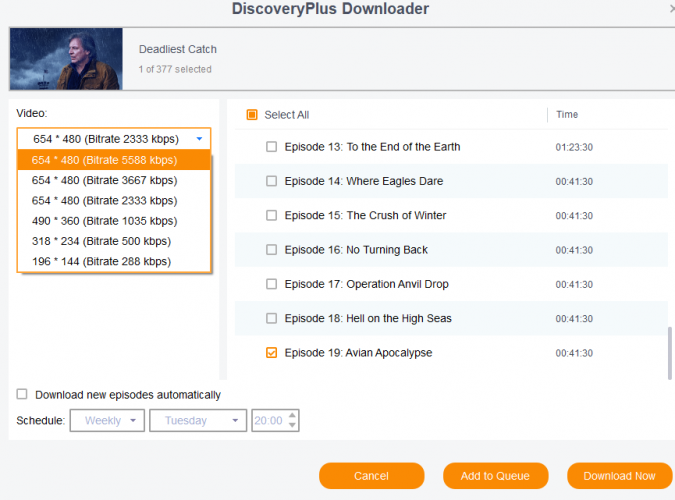Check Episode 18: Hell on the High Seas

(x=271, y=318)
